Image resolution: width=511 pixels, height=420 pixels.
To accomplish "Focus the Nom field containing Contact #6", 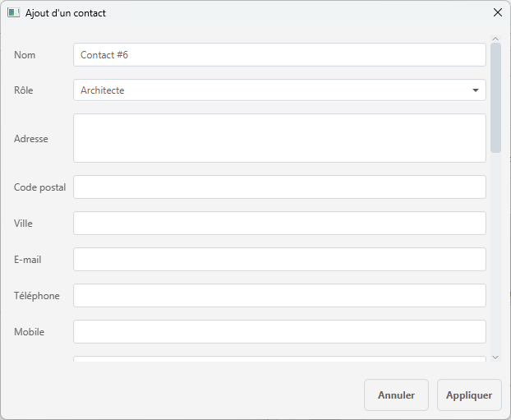I will (279, 55).
